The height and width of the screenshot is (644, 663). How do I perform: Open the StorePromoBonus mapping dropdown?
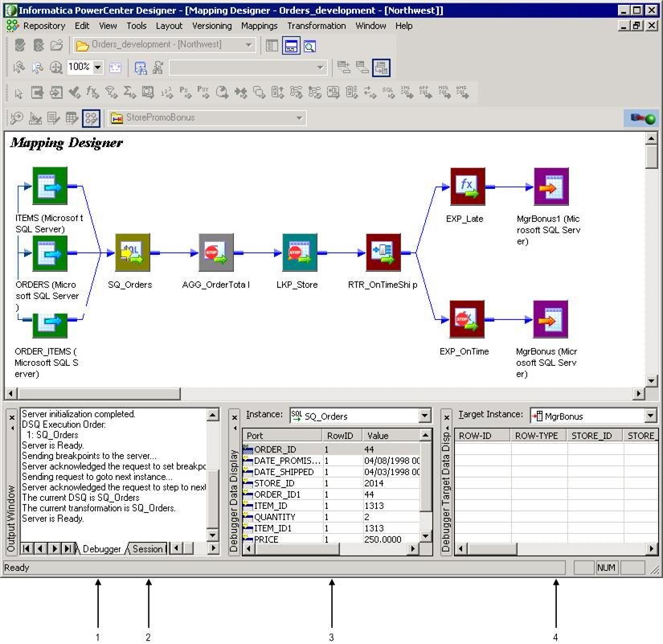[300, 117]
